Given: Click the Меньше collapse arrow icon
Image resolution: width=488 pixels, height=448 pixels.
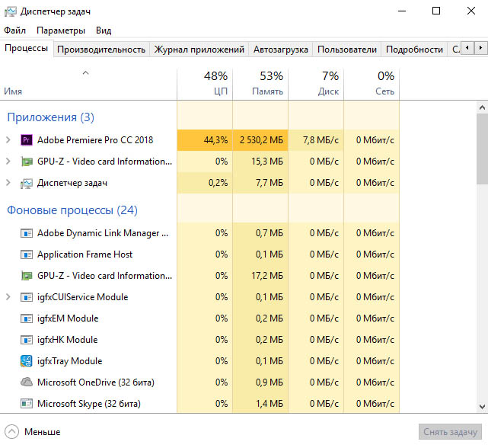Looking at the screenshot, I should tap(12, 432).
